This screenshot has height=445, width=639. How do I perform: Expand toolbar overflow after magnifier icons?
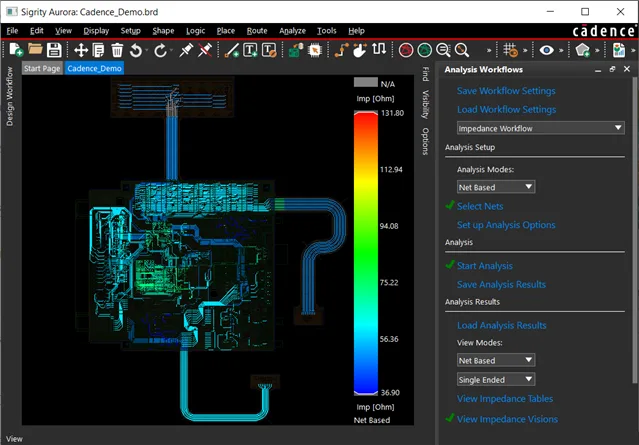(489, 51)
